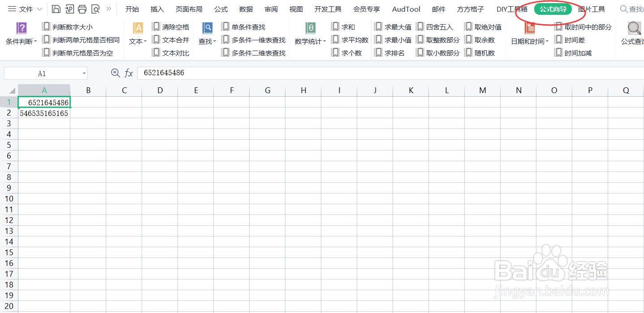
Task: Click the fx insert function icon
Action: pos(129,73)
